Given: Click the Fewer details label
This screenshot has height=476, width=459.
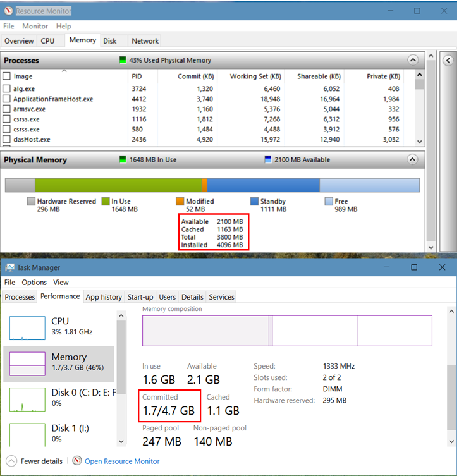Looking at the screenshot, I should click(42, 461).
